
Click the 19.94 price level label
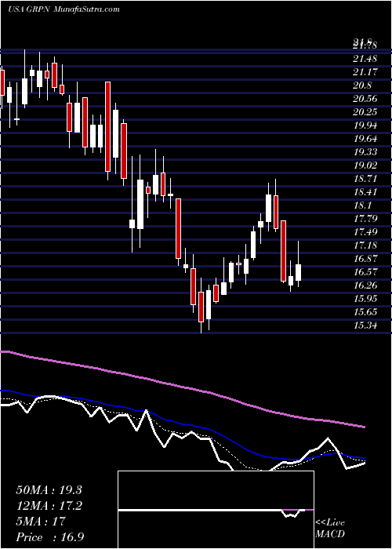click(365, 125)
